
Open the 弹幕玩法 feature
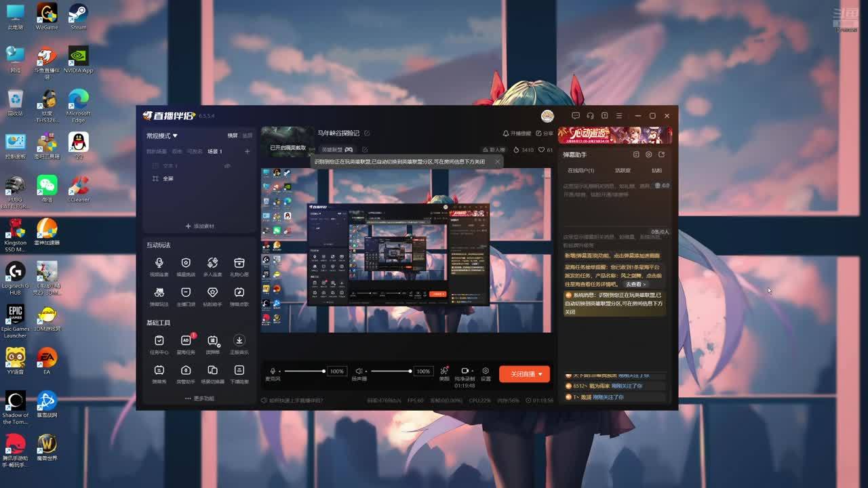(159, 296)
